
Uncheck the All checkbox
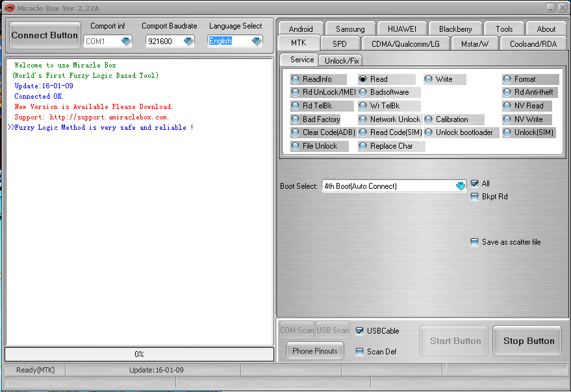pos(474,184)
